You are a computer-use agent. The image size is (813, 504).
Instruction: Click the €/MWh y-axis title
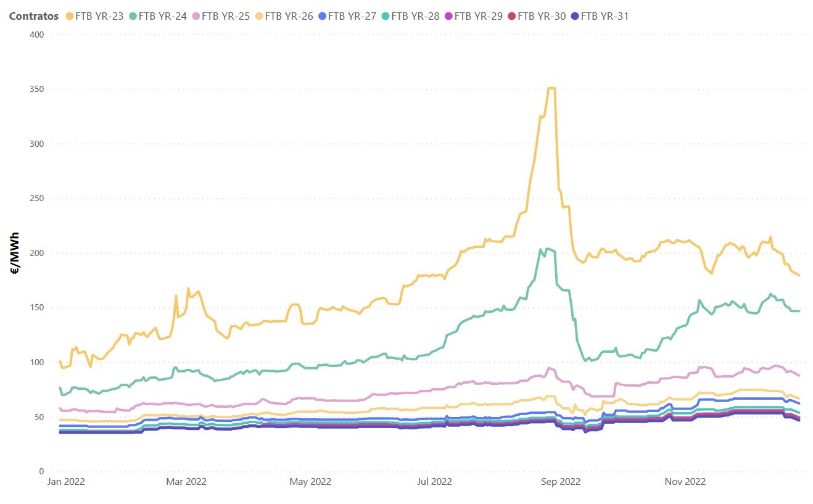(x=15, y=252)
